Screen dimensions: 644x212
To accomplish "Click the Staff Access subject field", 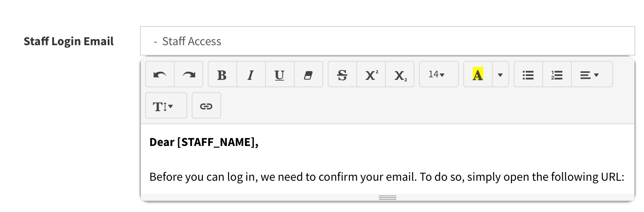I will point(387,41).
